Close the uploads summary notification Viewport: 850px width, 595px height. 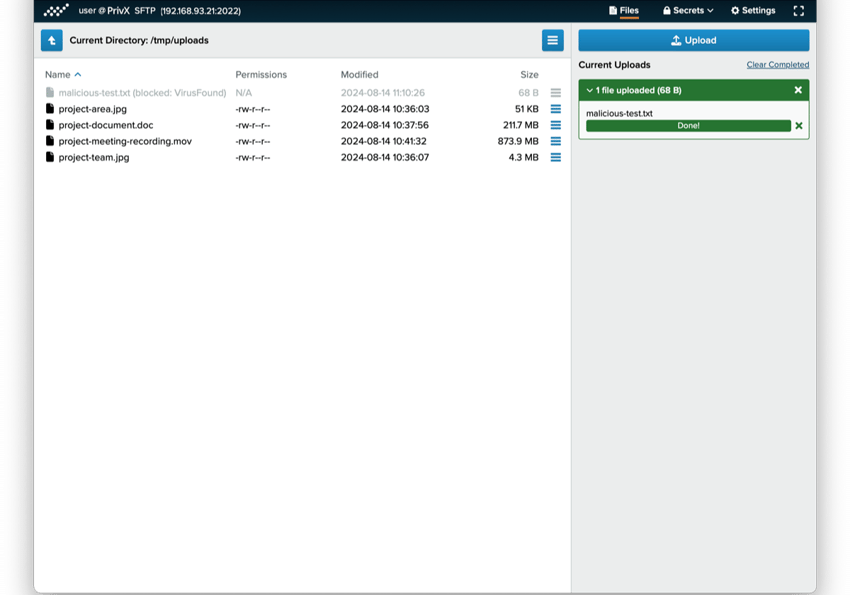coord(797,89)
